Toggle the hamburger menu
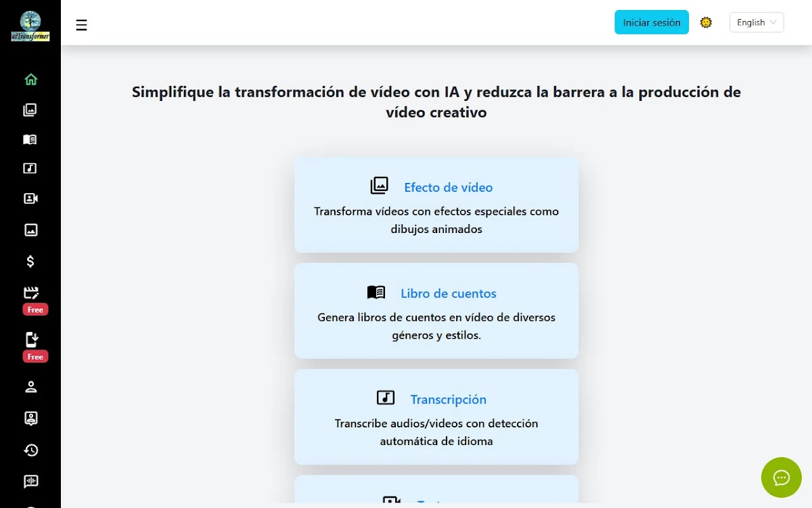 pos(81,26)
